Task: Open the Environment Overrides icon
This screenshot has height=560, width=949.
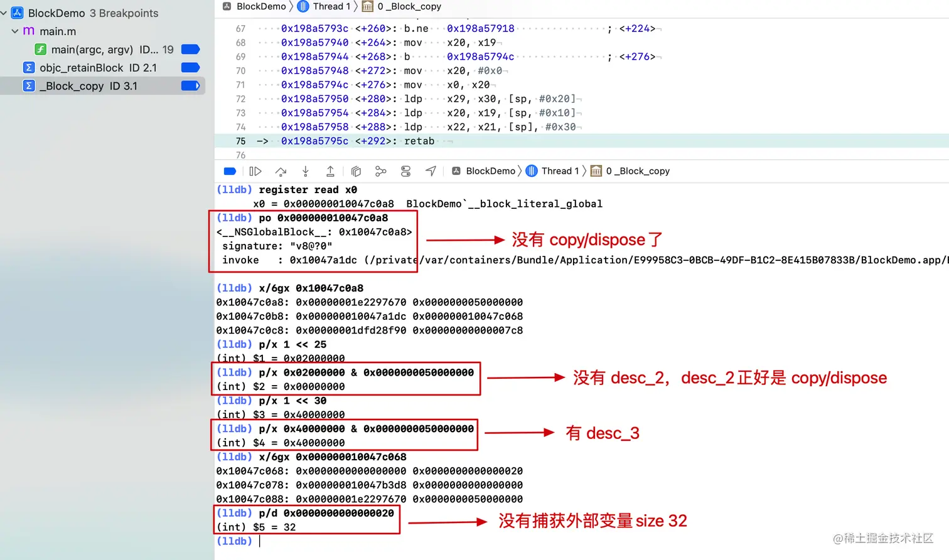Action: (x=405, y=171)
